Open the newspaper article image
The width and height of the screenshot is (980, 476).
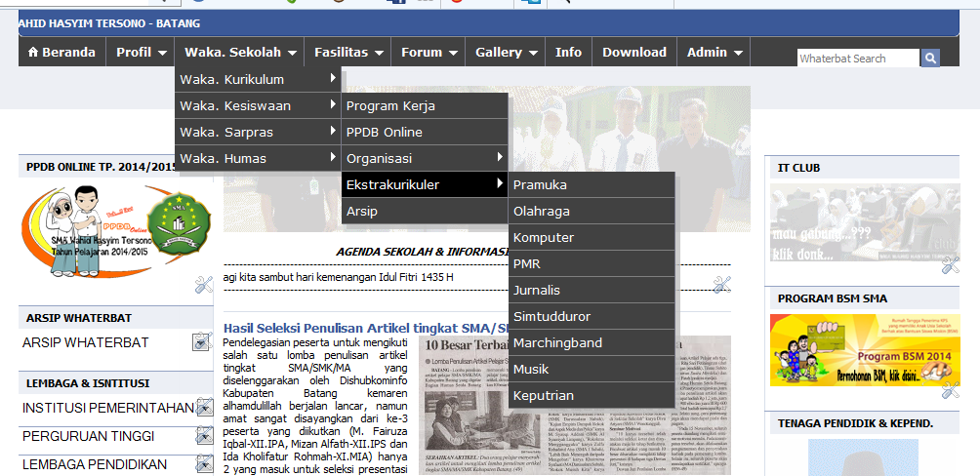(x=575, y=405)
